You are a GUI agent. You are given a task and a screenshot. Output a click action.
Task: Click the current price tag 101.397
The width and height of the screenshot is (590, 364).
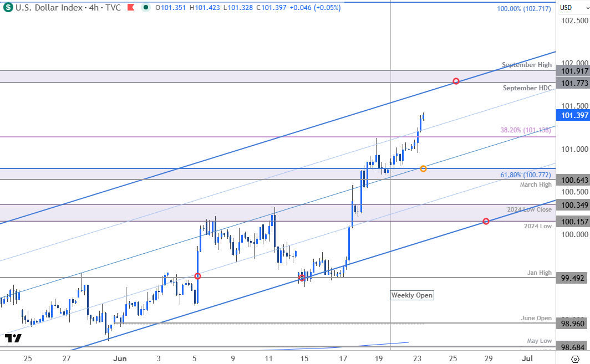573,115
